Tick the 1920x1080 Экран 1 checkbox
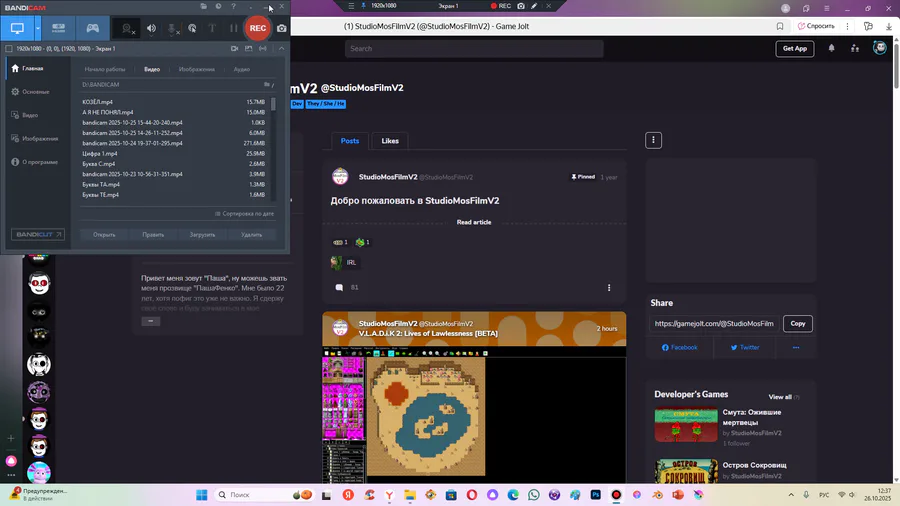The width and height of the screenshot is (900, 506). click(9, 49)
